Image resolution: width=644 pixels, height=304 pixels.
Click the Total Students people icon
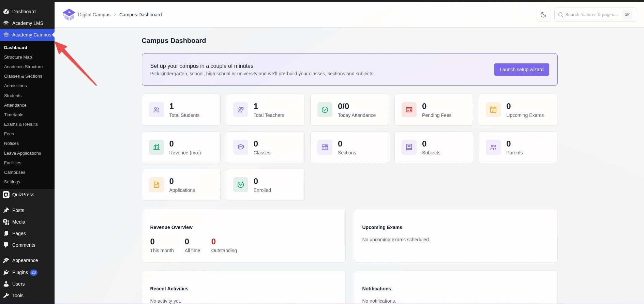(156, 110)
